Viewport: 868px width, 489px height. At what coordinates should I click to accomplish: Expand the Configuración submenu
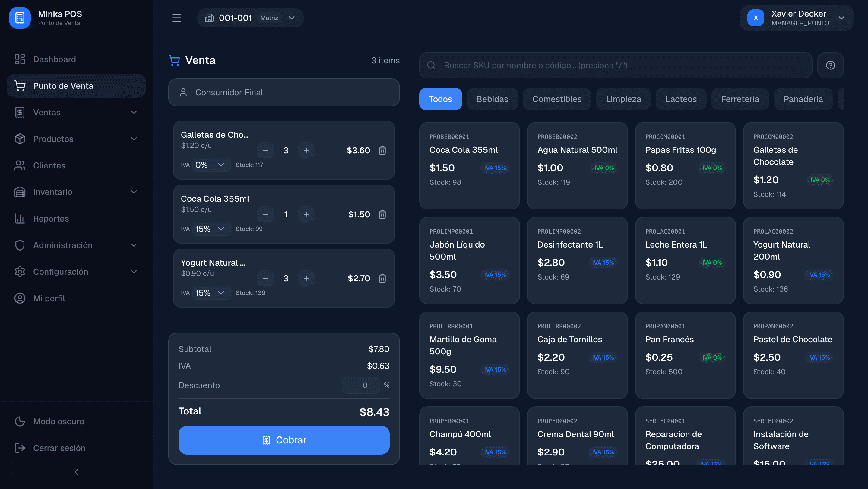77,272
